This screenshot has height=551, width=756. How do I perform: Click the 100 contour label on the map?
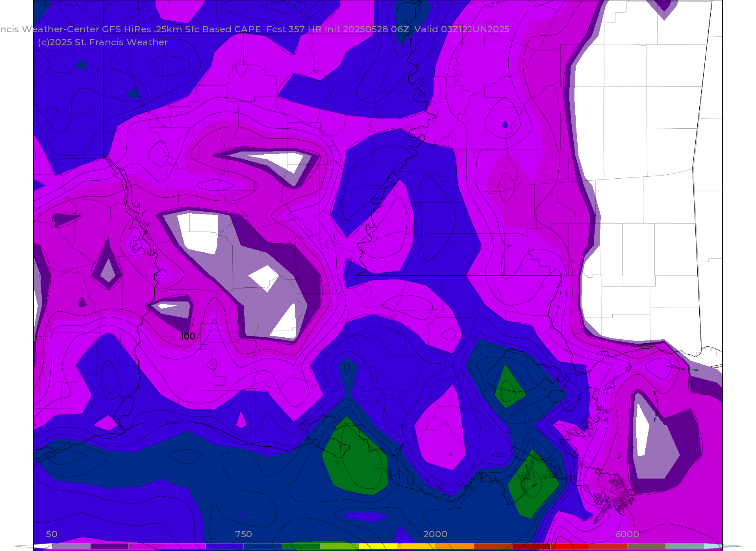click(x=188, y=336)
